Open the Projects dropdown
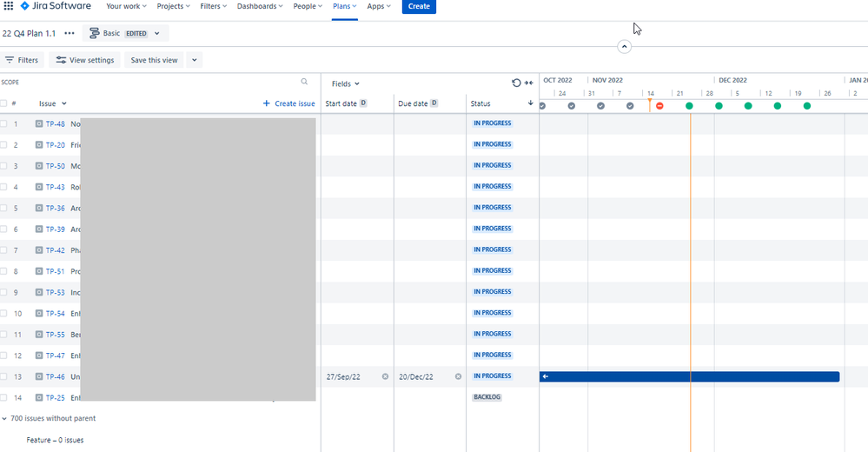The image size is (868, 452). pyautogui.click(x=173, y=6)
